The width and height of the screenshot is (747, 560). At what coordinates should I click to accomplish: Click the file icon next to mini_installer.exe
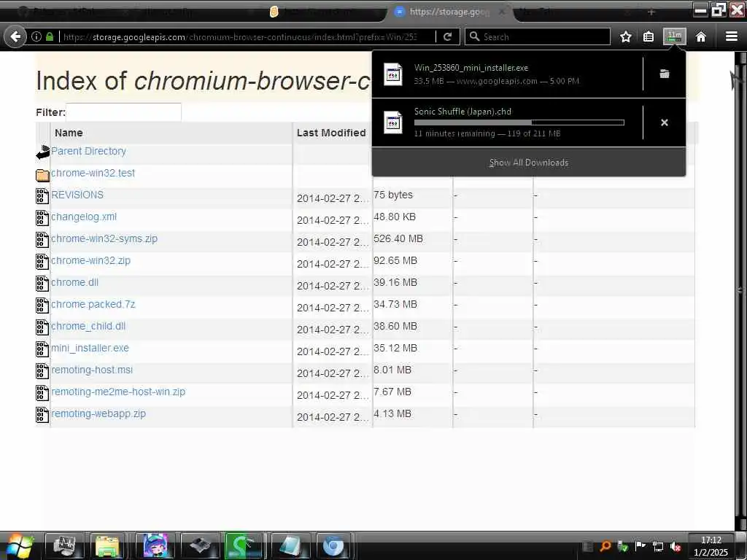[x=42, y=349]
